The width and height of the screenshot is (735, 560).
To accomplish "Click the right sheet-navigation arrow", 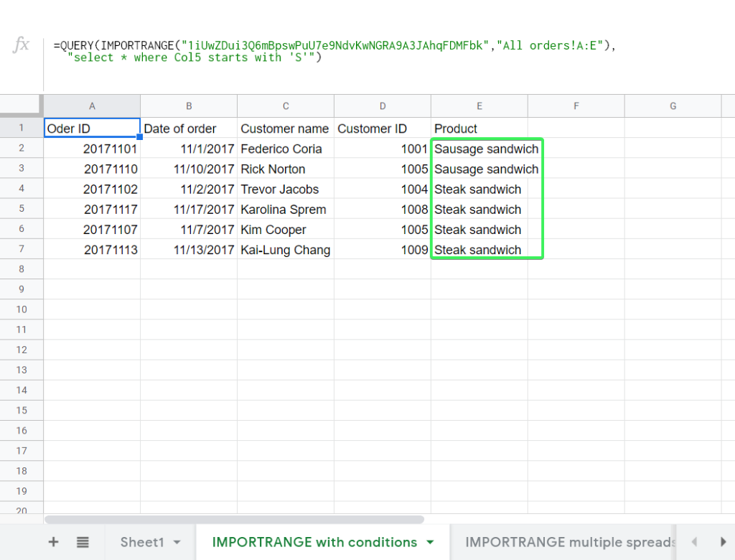I will (x=722, y=542).
